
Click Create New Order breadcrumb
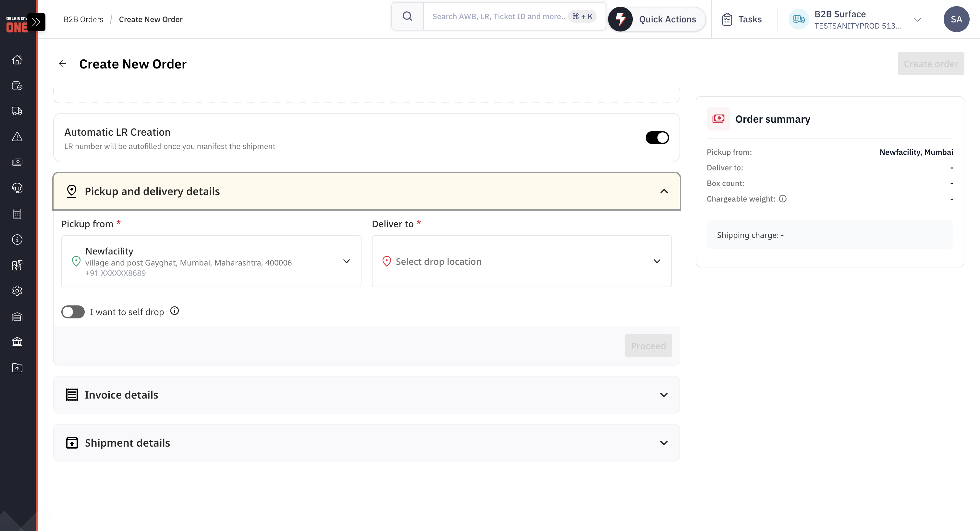151,19
